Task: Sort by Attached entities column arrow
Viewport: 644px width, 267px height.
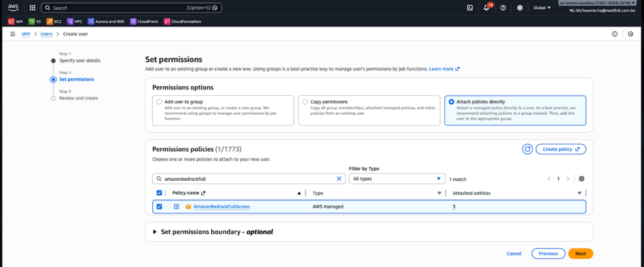Action: pos(579,193)
